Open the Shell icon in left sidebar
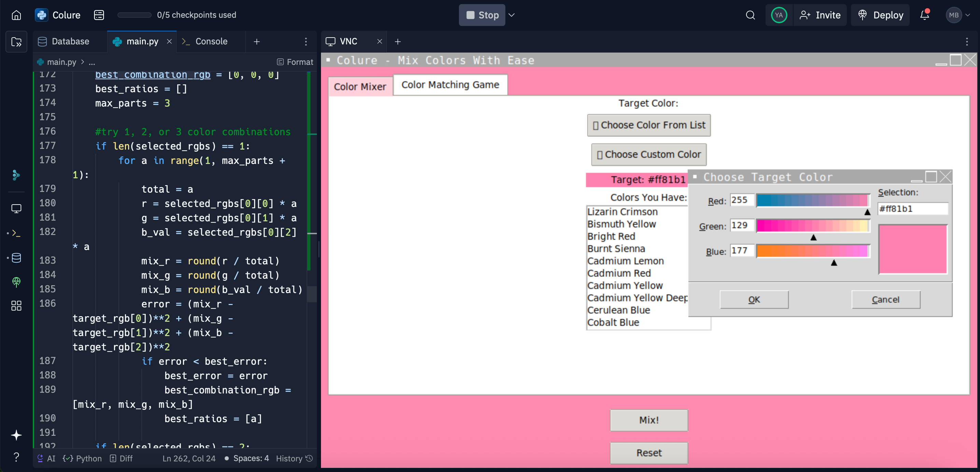Screen dimensions: 980x472 click(16, 233)
